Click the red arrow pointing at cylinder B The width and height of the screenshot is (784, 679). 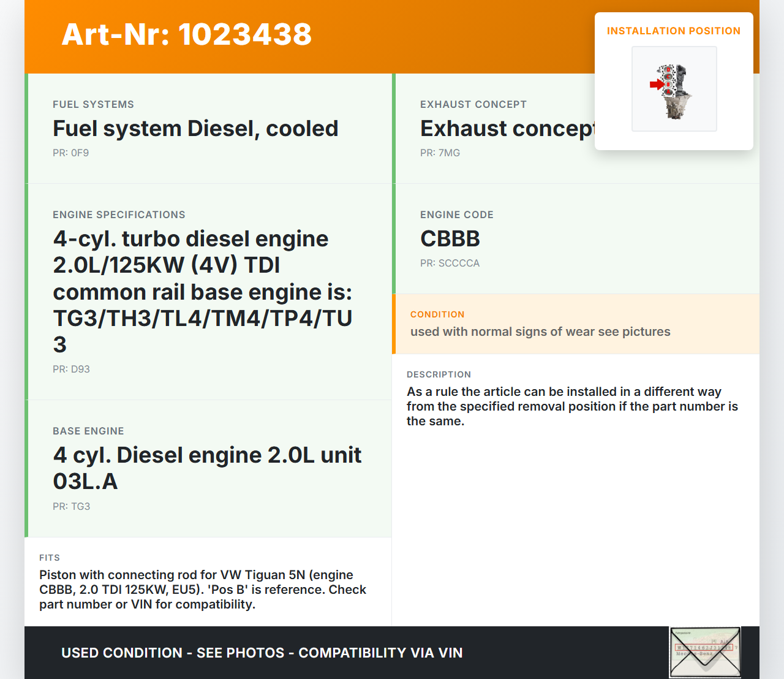coord(656,85)
